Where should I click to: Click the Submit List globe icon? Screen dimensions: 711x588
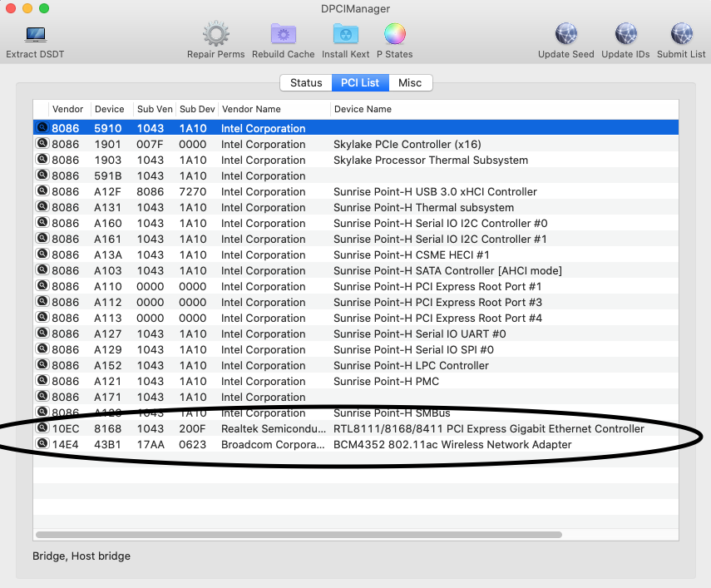[x=681, y=35]
